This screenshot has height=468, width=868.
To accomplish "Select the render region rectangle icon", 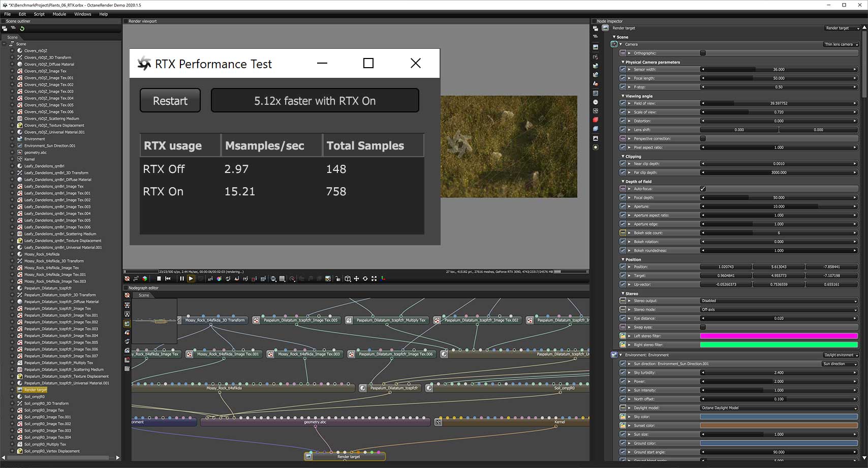I will coord(282,279).
